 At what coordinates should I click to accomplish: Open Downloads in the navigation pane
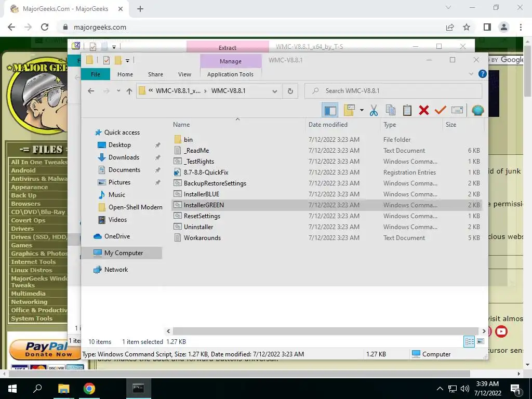click(x=124, y=157)
